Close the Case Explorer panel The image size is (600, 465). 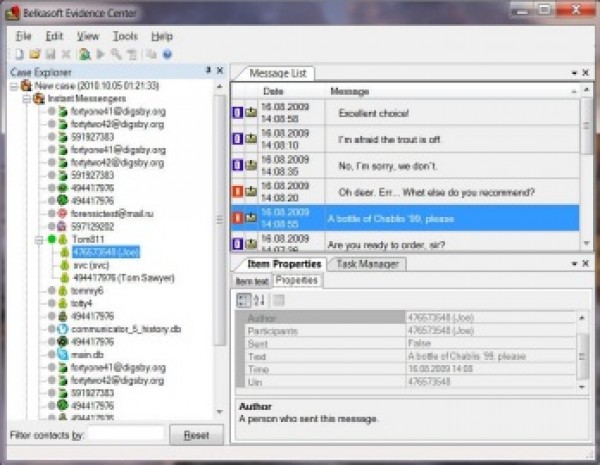tap(220, 70)
